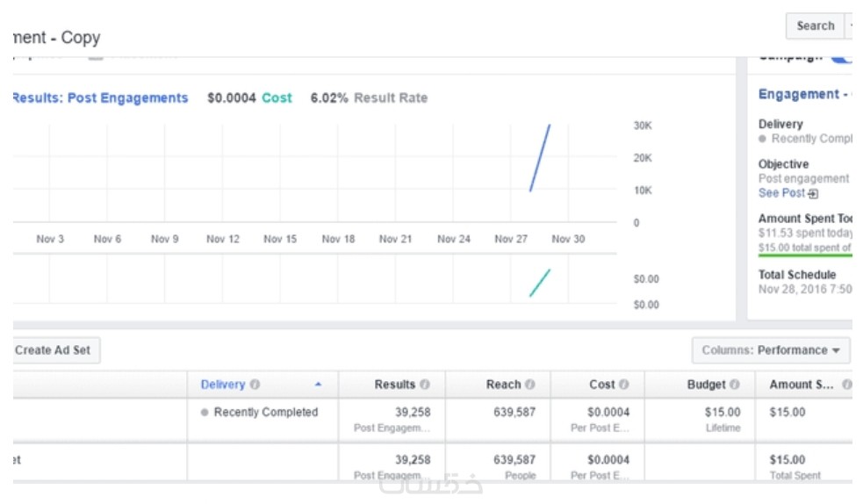
Task: Open the Columns: Performance dropdown
Action: [770, 350]
